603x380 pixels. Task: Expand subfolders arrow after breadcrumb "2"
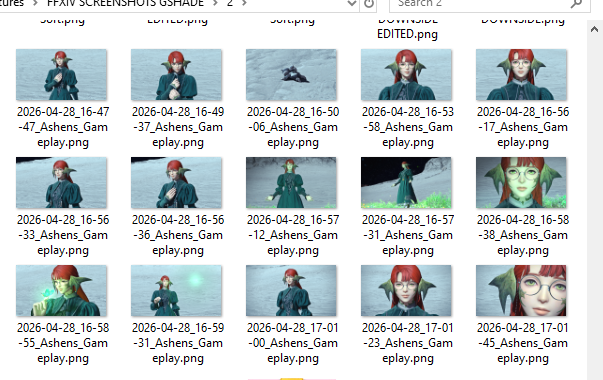pyautogui.click(x=244, y=3)
